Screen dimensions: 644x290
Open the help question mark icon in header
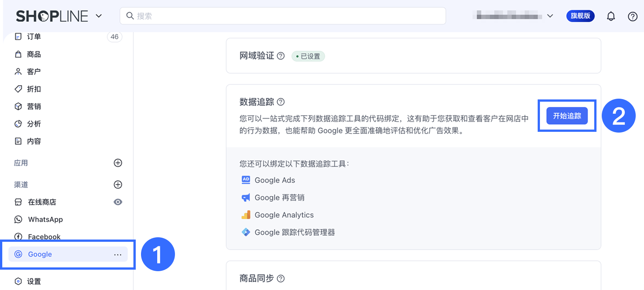pyautogui.click(x=632, y=16)
